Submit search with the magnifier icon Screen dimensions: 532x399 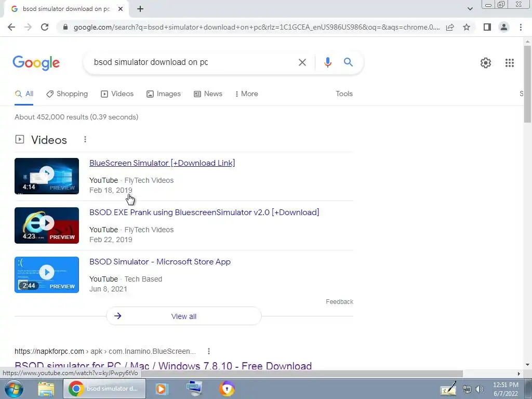(x=348, y=62)
